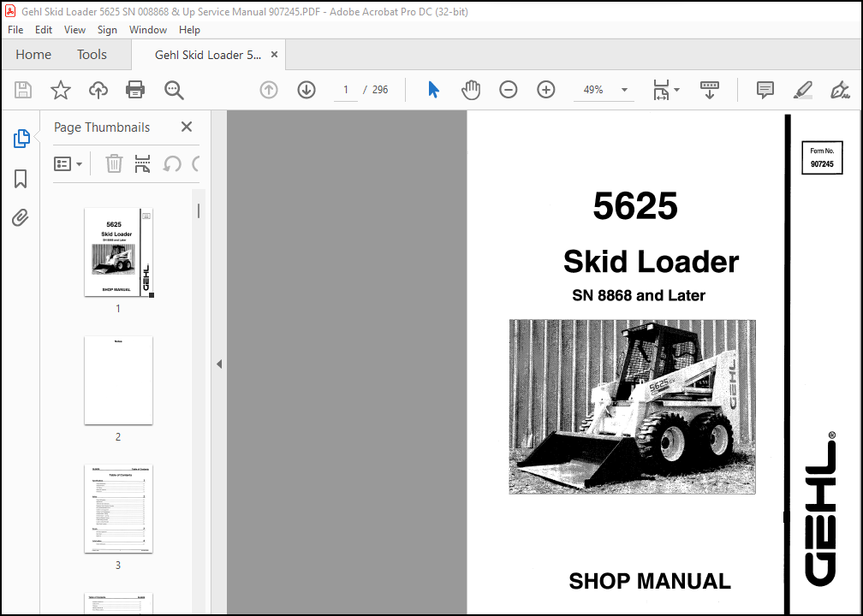Add file to starred with star icon
The height and width of the screenshot is (616, 863).
click(61, 90)
